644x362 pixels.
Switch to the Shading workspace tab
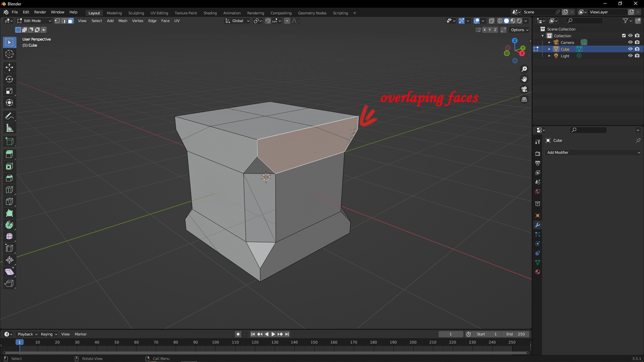pos(210,13)
